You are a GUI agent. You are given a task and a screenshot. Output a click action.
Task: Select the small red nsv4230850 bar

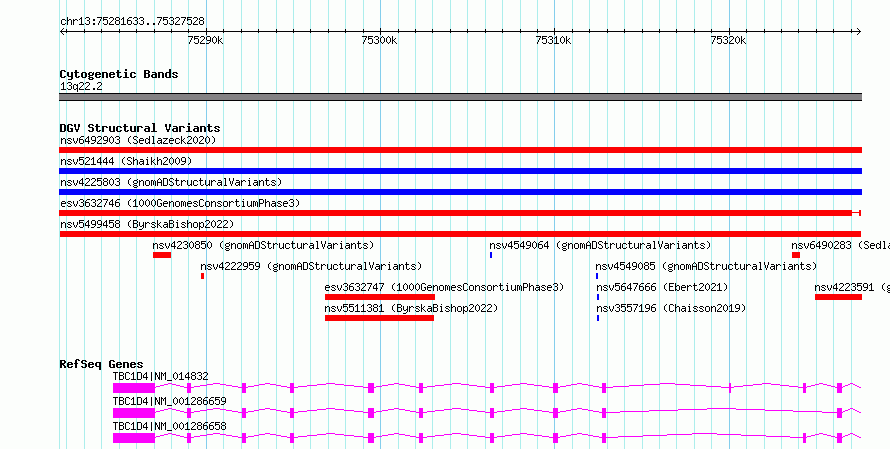click(x=162, y=255)
